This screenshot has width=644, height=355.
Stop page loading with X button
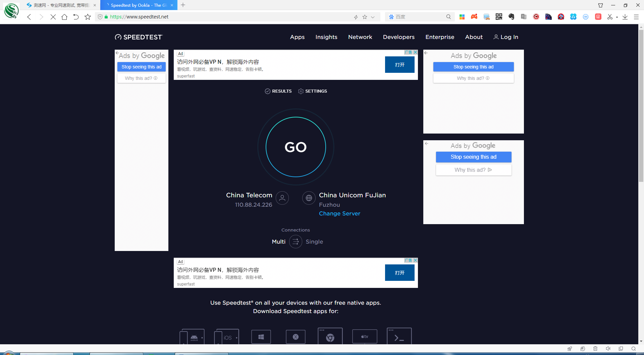[53, 17]
